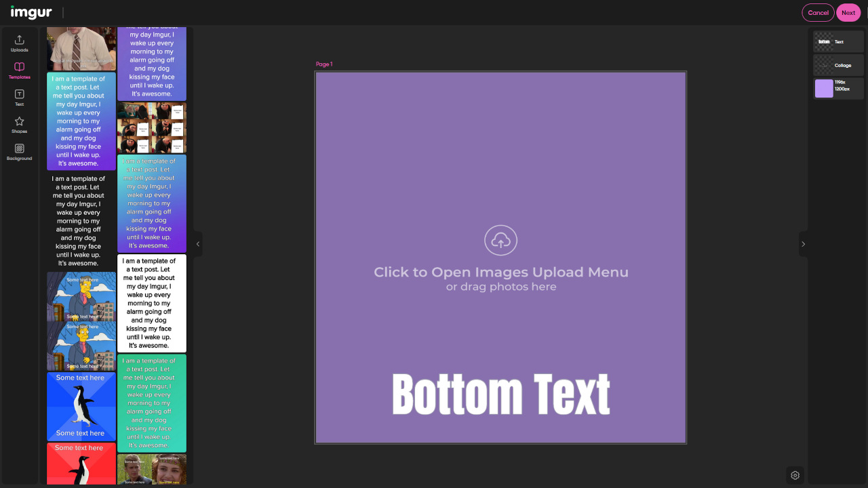Choose the white text post template
The image size is (868, 488).
[x=152, y=303]
